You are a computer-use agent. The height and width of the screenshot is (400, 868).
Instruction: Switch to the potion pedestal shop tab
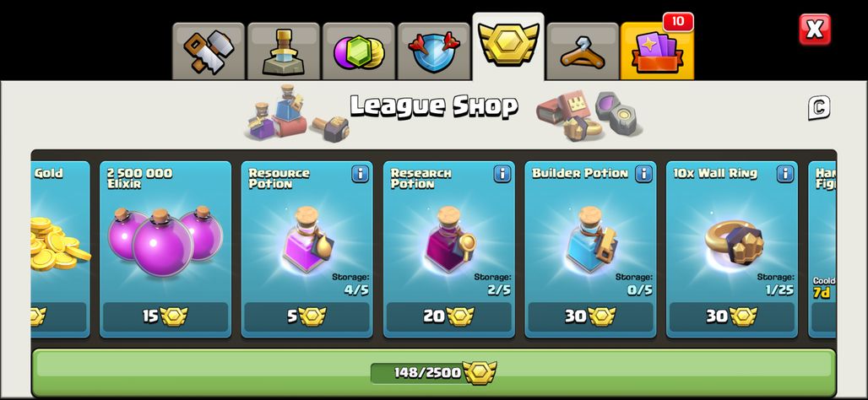(284, 51)
